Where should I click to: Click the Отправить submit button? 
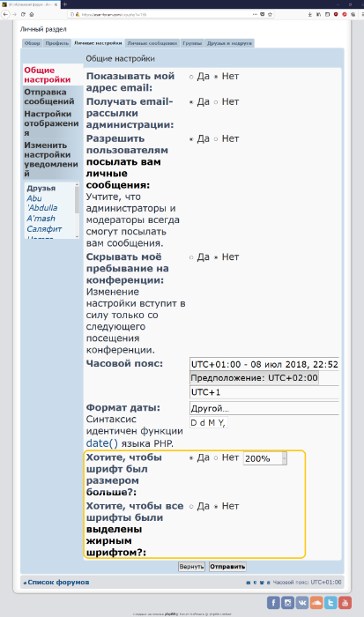(227, 567)
